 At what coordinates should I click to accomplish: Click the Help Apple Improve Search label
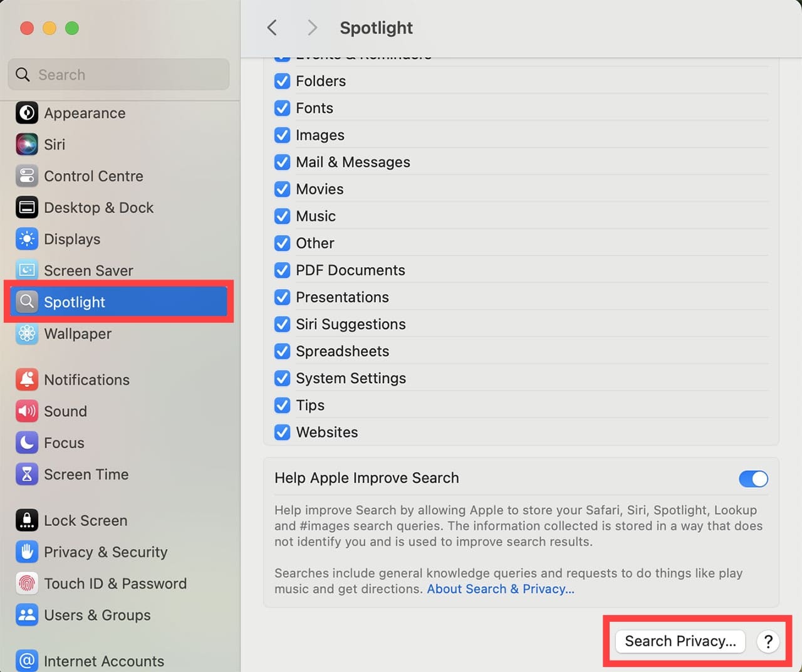point(367,478)
